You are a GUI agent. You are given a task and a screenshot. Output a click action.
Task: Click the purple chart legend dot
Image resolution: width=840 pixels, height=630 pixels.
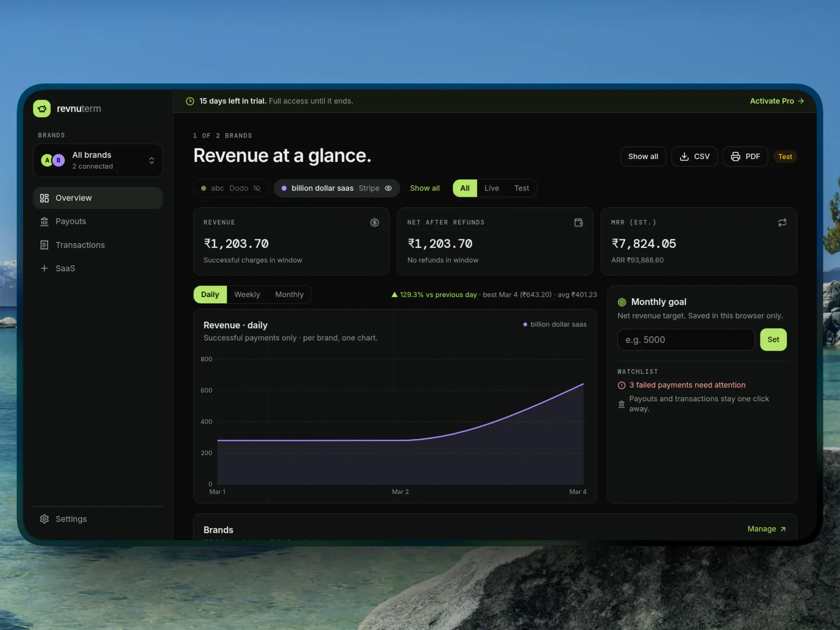[525, 325]
